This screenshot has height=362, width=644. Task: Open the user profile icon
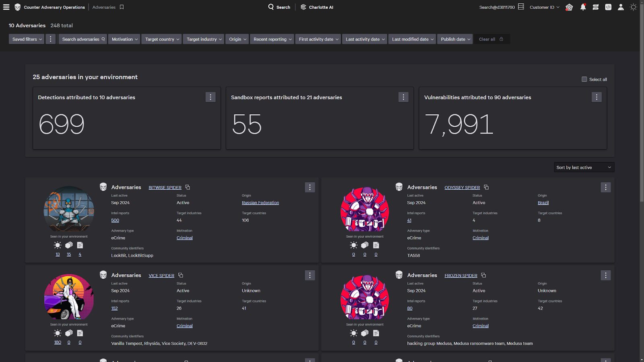tap(620, 7)
